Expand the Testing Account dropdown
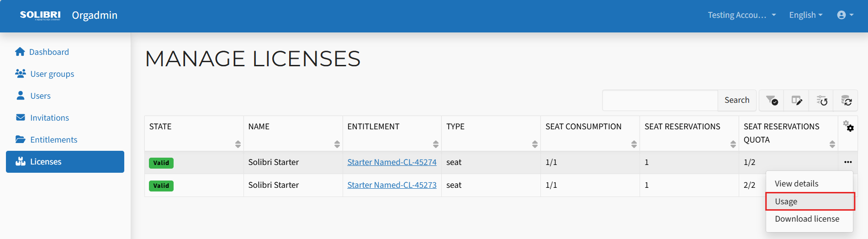This screenshot has height=239, width=868. tap(742, 15)
